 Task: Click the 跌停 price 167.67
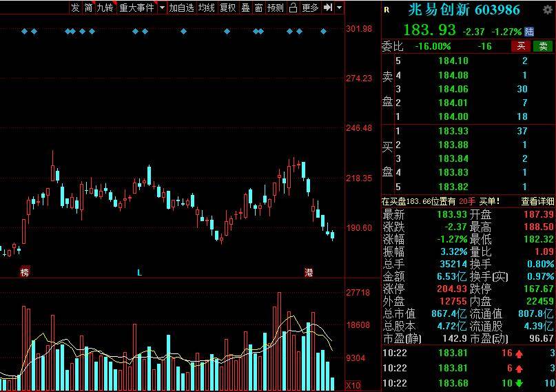[539, 289]
